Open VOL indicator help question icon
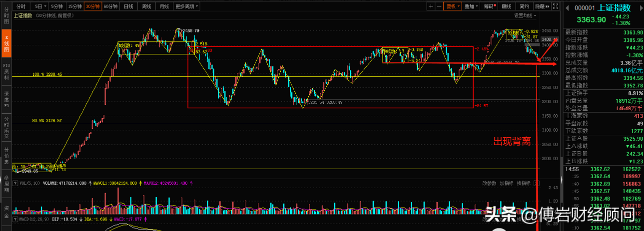Screen dimensions: 644x231 pyautogui.click(x=14, y=183)
